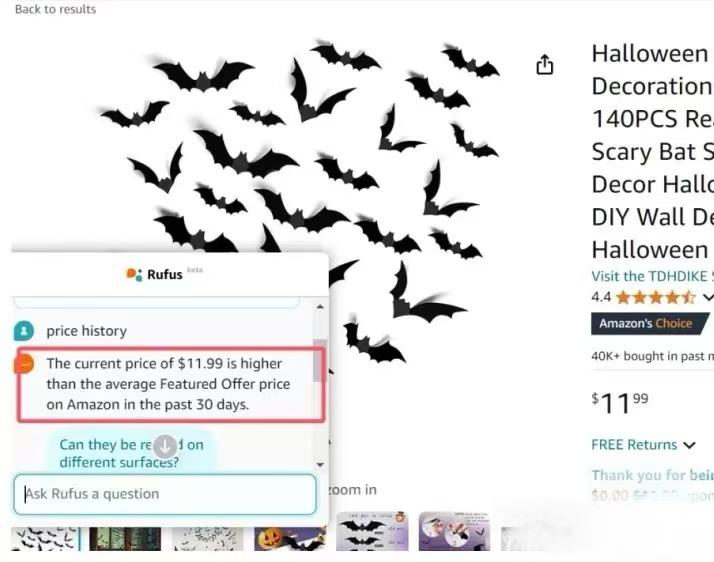Select the pumpkin thumbnail image
The height and width of the screenshot is (562, 714).
click(290, 539)
